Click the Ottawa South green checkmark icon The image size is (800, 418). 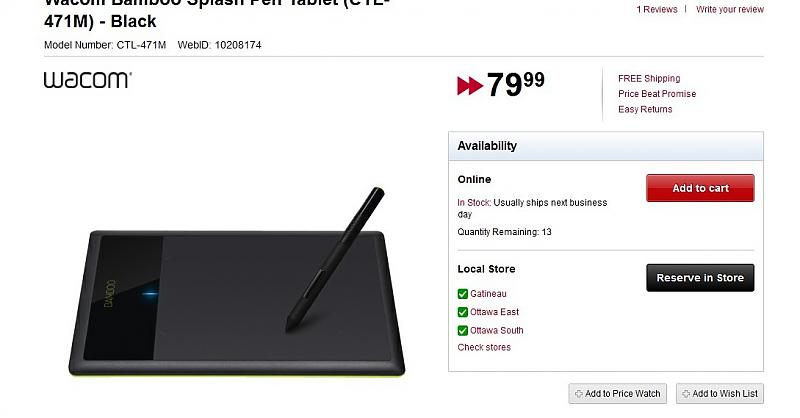[463, 331]
